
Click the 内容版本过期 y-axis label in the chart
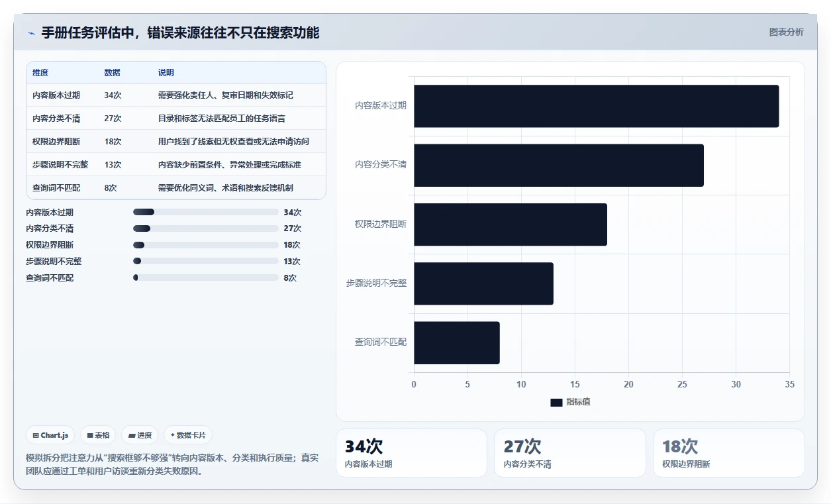pyautogui.click(x=381, y=105)
